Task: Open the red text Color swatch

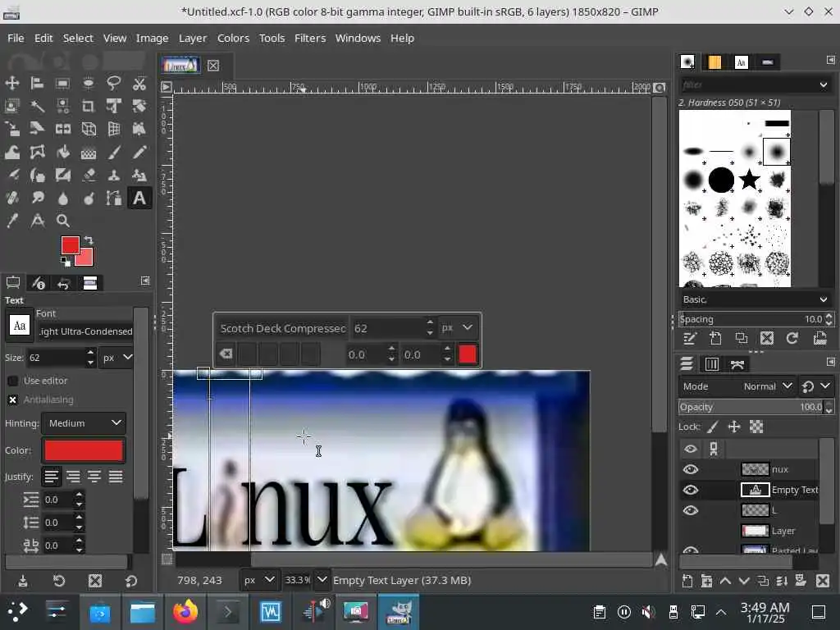Action: 84,450
